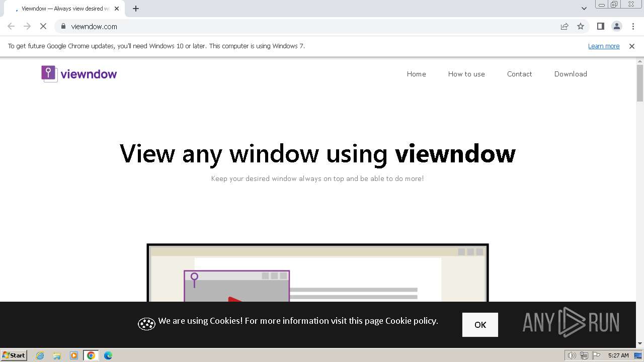Switch to Chrome in the taskbar

[91, 355]
